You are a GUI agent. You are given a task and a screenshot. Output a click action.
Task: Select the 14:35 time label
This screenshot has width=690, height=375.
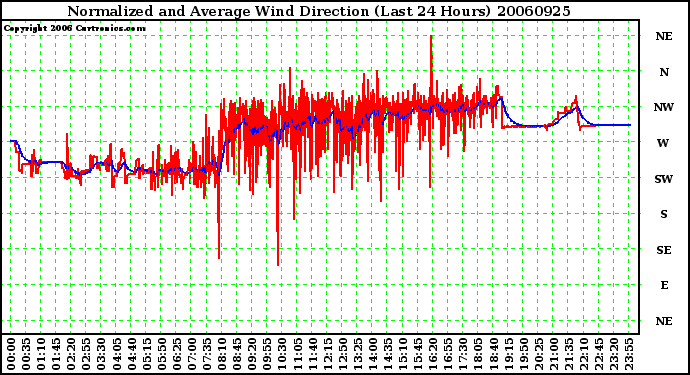coord(388,354)
